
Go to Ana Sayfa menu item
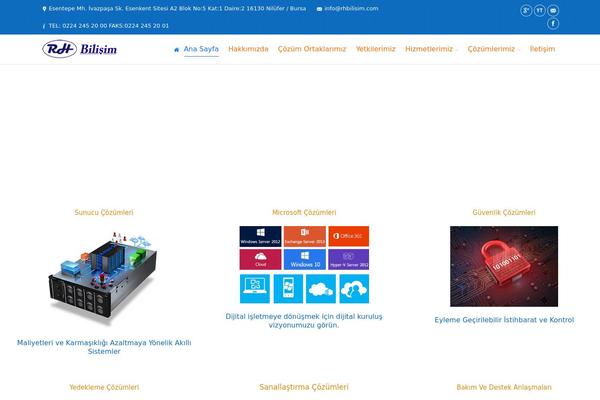(x=201, y=49)
